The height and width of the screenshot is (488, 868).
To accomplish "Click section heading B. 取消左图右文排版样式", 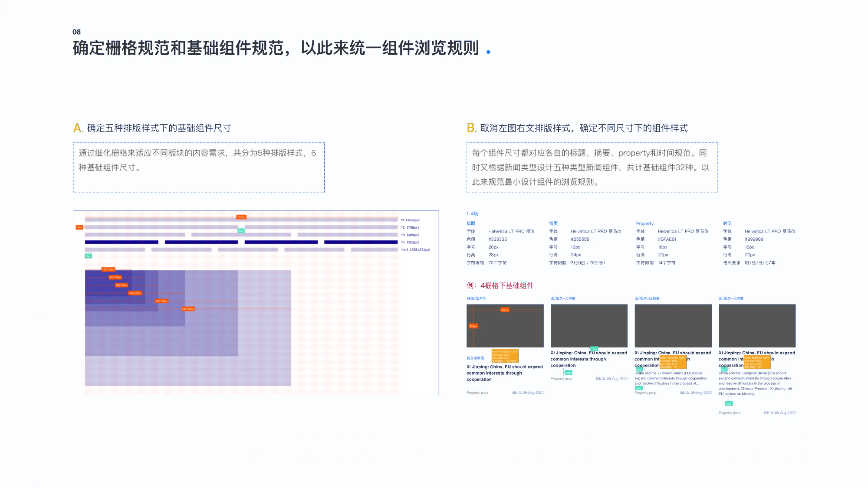I will (577, 128).
